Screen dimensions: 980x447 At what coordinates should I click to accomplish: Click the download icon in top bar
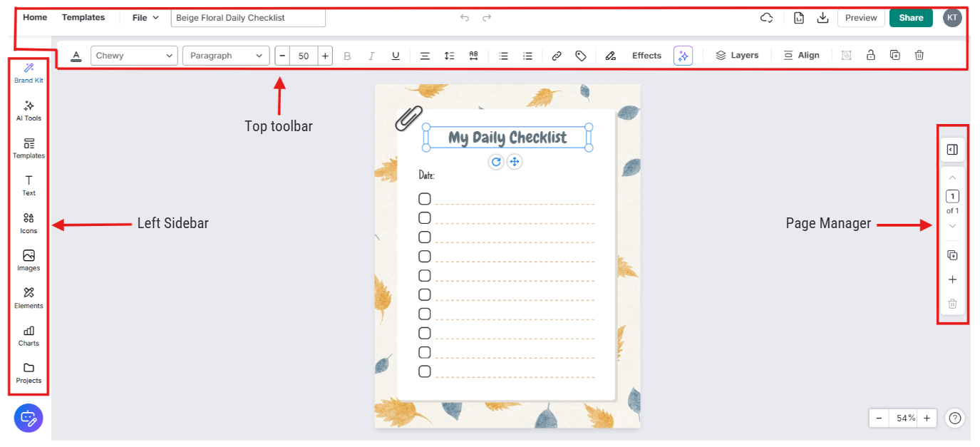(822, 18)
